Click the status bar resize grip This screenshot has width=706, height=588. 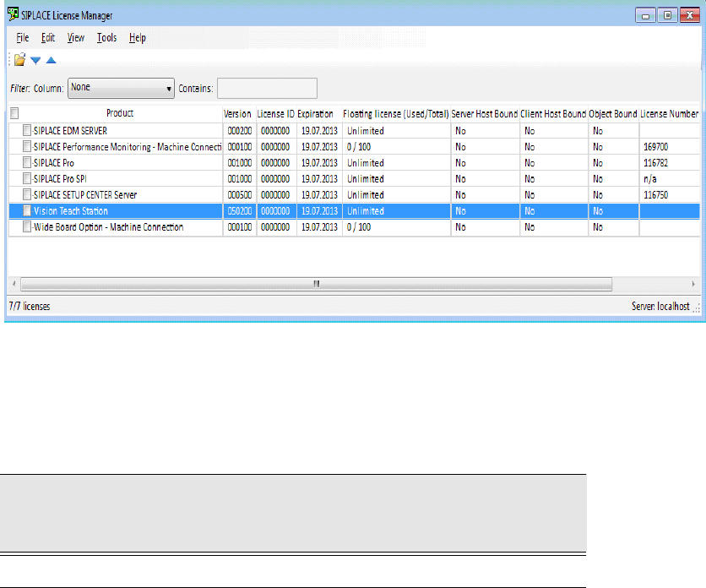pyautogui.click(x=696, y=308)
